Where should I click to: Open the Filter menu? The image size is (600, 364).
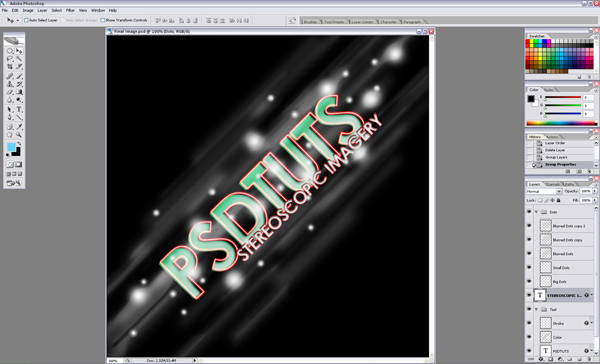pos(70,10)
